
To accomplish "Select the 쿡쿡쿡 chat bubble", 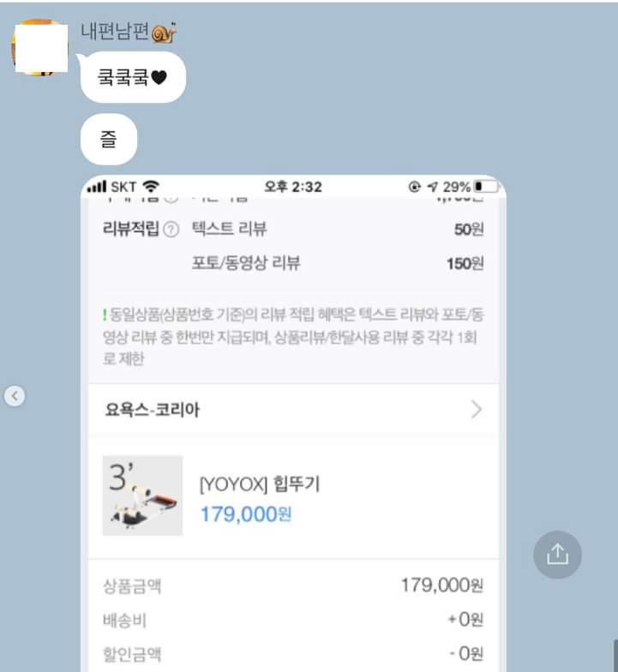I will pos(133,77).
